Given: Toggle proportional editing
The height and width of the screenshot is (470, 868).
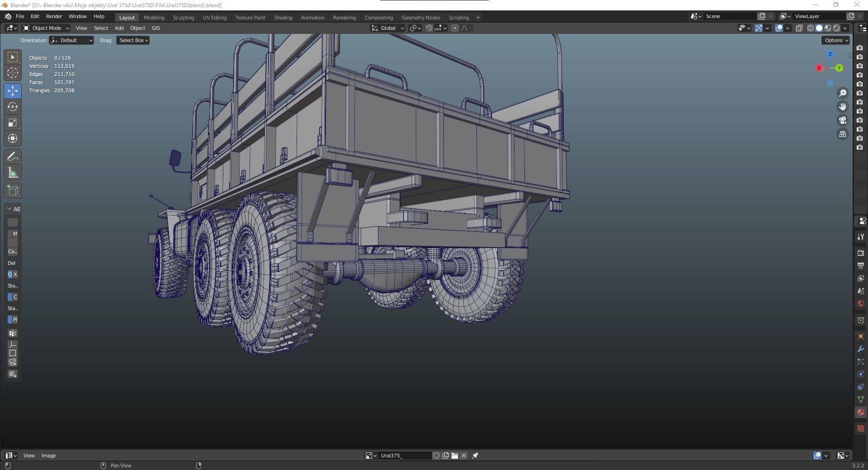Looking at the screenshot, I should (x=455, y=28).
